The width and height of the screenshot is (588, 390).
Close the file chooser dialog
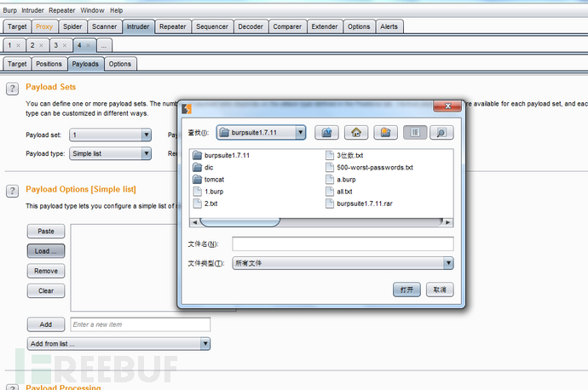(447, 106)
